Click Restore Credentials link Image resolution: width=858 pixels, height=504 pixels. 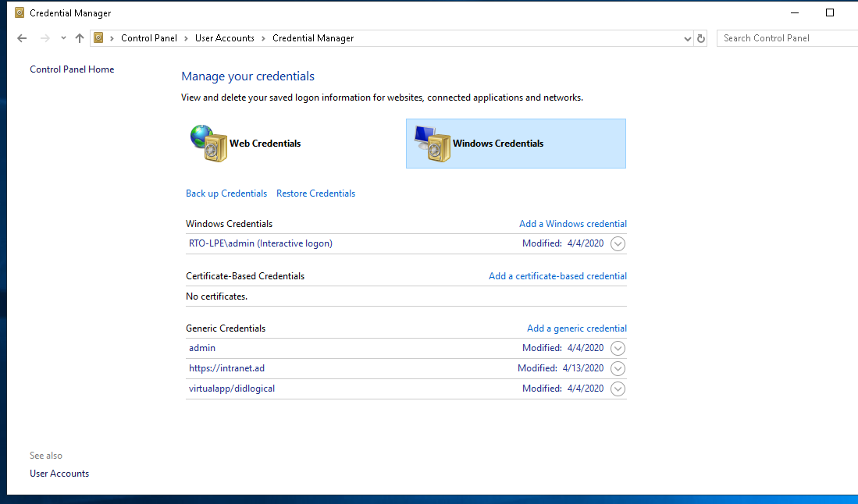(x=315, y=193)
